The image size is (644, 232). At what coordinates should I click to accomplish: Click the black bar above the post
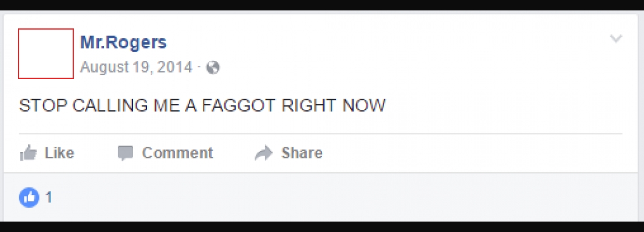point(322,5)
